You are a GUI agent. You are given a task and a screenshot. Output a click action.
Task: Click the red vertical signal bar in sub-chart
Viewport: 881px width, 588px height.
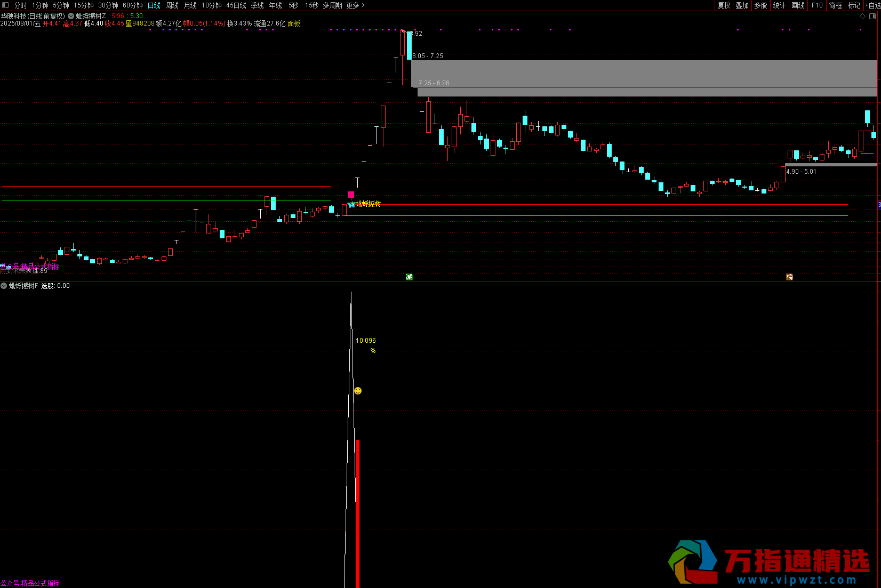tap(357, 513)
